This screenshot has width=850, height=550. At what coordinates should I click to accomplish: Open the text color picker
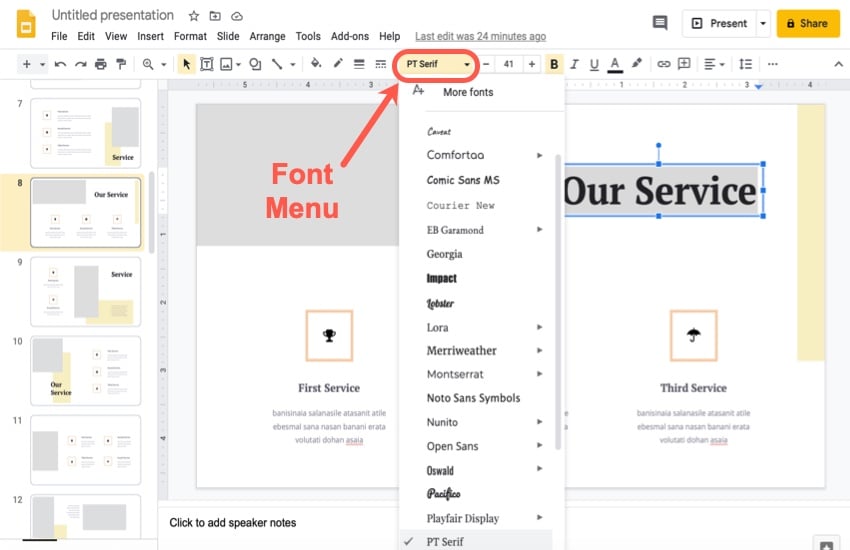pyautogui.click(x=614, y=64)
